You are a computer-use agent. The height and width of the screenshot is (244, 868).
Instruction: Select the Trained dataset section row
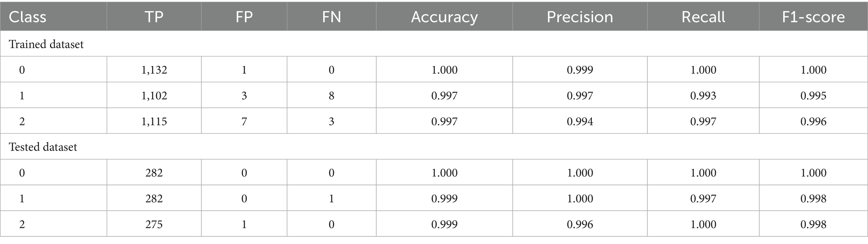46,44
